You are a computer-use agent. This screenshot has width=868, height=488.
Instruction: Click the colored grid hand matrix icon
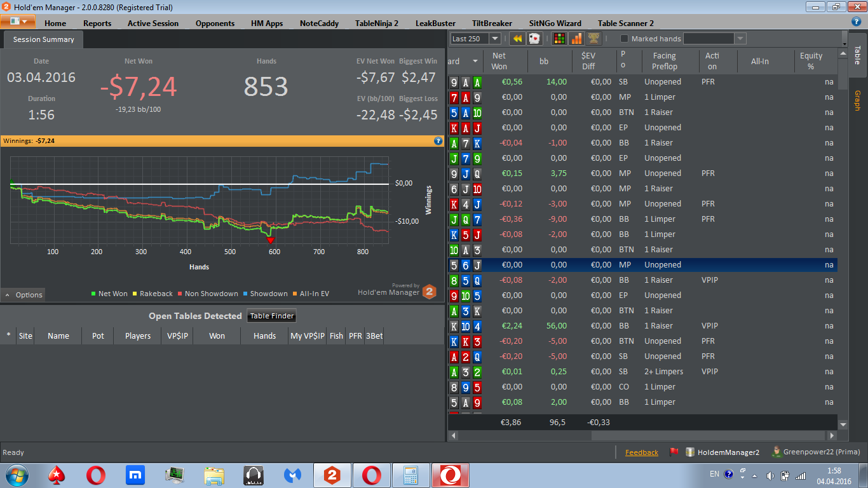(559, 39)
